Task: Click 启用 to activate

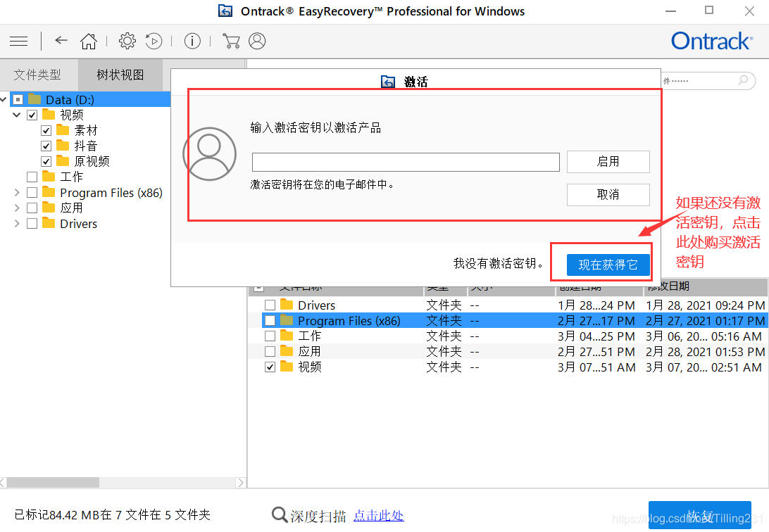Action: click(608, 162)
